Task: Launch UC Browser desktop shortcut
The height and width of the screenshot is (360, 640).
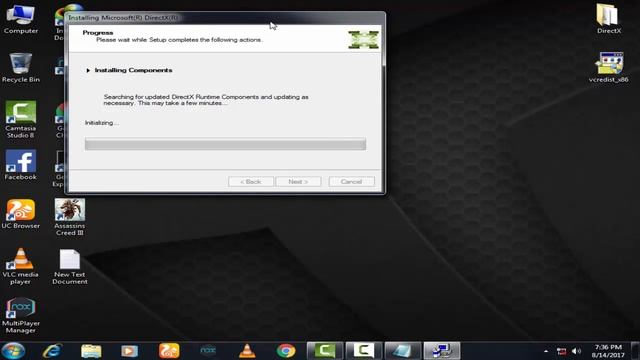Action: pos(20,213)
